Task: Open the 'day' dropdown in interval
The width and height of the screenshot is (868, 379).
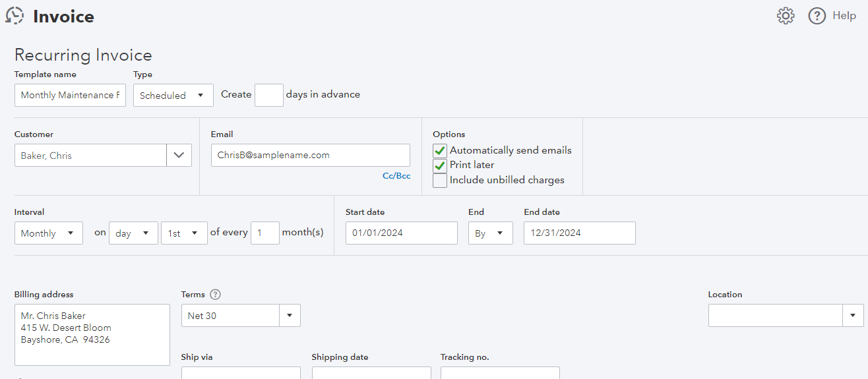Action: pyautogui.click(x=133, y=233)
